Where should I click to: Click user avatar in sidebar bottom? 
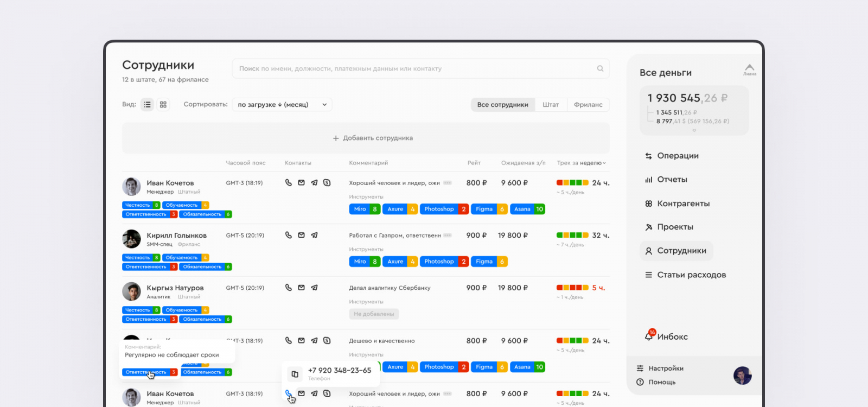click(x=742, y=376)
